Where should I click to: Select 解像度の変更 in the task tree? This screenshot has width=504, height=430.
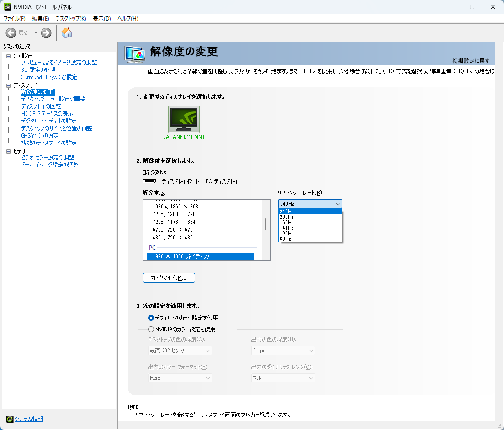[38, 92]
